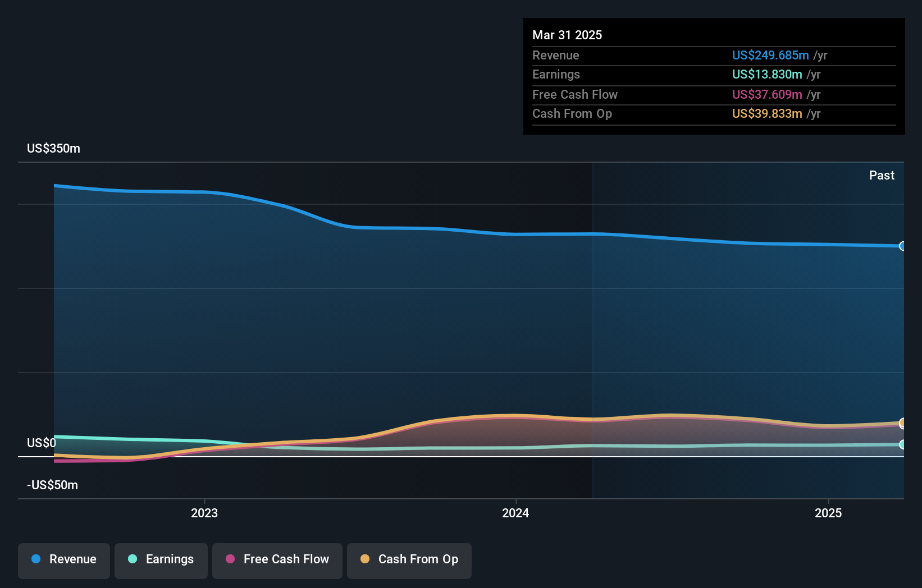Click the Past label in chart

882,175
